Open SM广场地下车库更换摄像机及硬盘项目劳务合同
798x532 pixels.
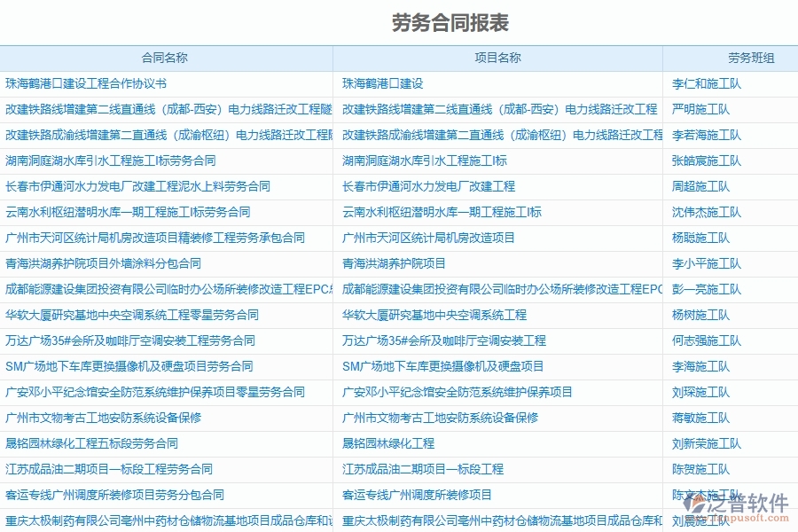point(113,365)
